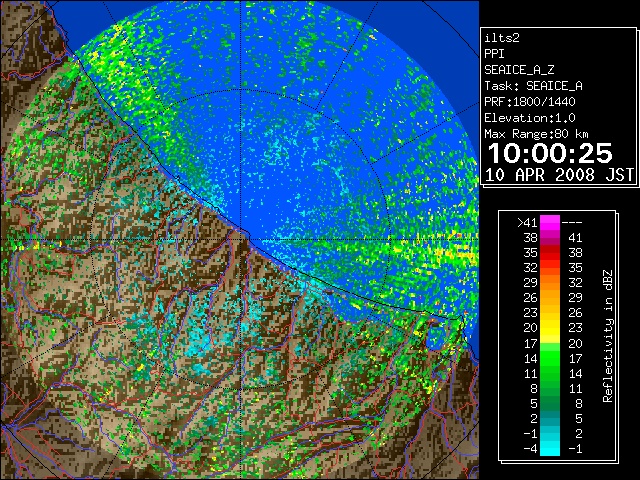Click the 'SEAICE_A_Z' product label
This screenshot has height=480, width=640.
[x=519, y=70]
